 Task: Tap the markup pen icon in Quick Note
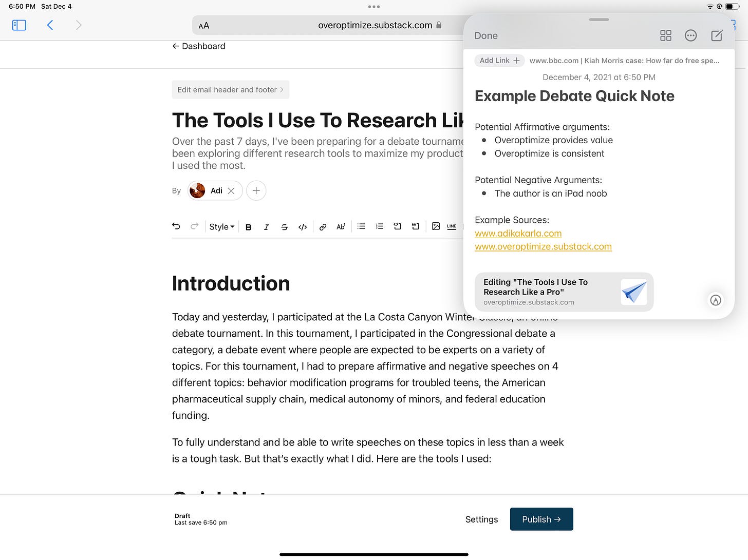(716, 300)
